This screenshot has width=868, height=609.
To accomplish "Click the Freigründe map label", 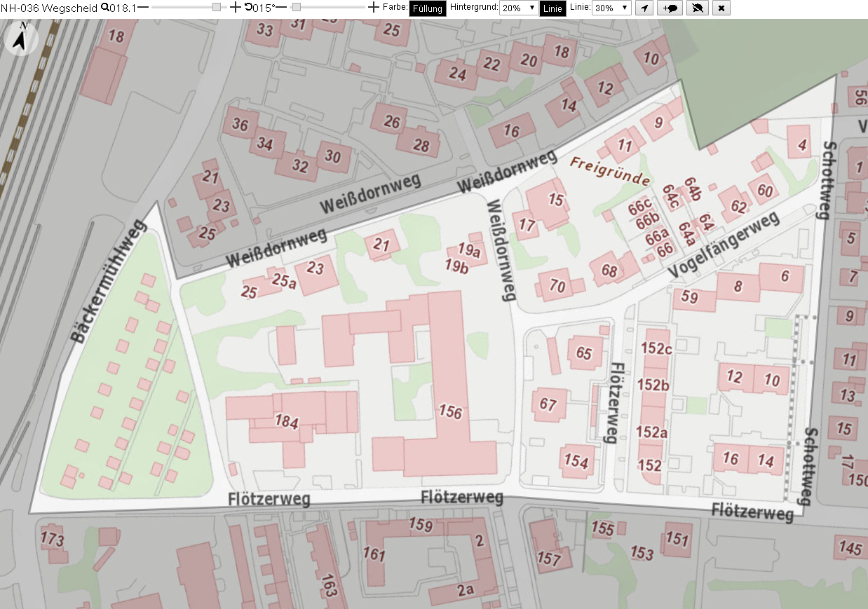I will click(610, 171).
